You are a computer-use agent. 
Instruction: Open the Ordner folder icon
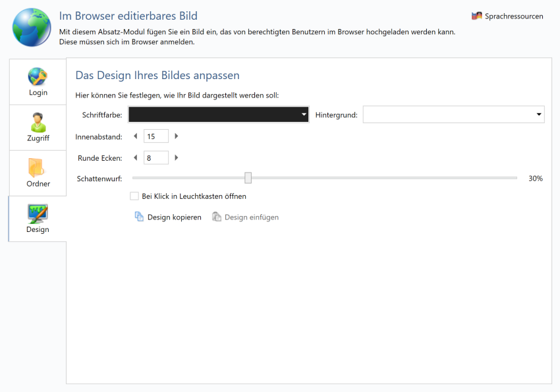[38, 167]
